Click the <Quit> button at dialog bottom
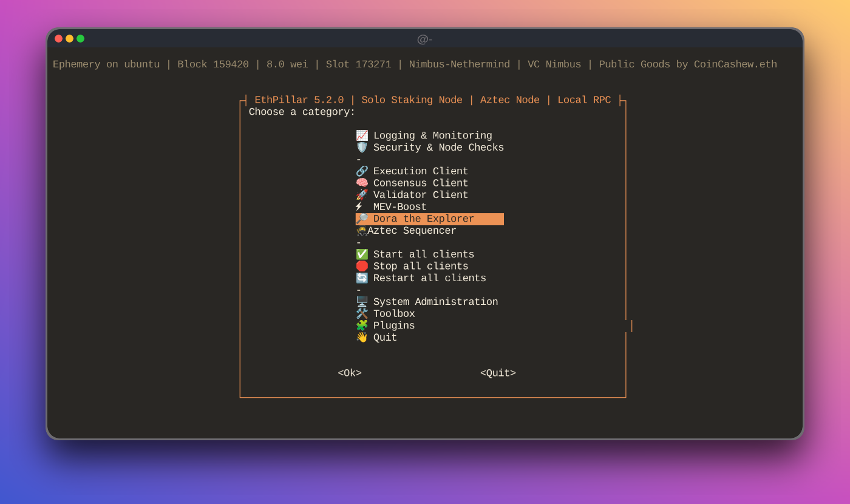The width and height of the screenshot is (850, 504). coord(498,373)
